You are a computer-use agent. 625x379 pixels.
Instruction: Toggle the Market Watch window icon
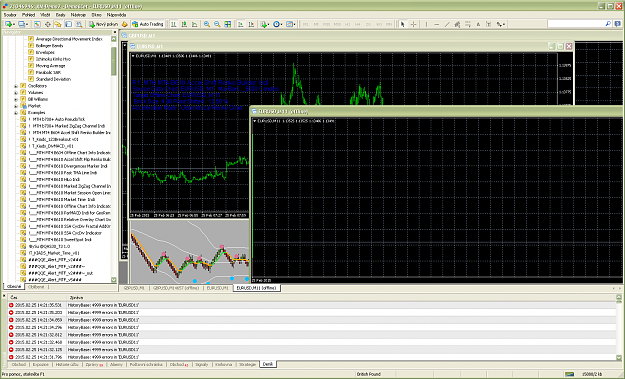pyautogui.click(x=37, y=24)
